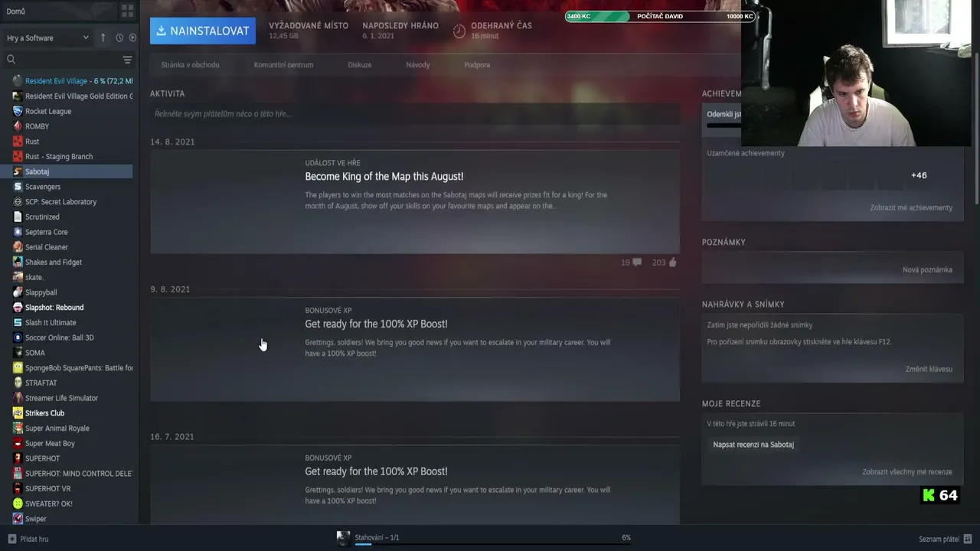
Task: Click Změnit klávesu button
Action: click(929, 370)
